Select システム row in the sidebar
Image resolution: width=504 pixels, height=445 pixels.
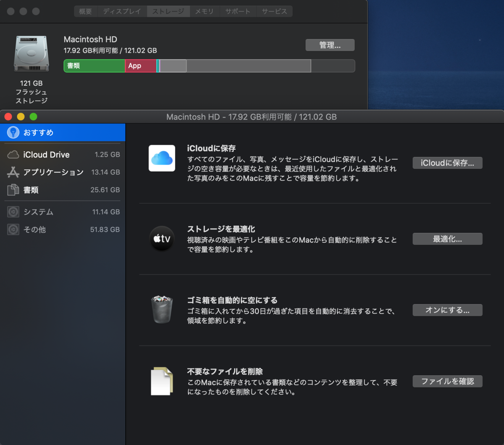pyautogui.click(x=63, y=212)
